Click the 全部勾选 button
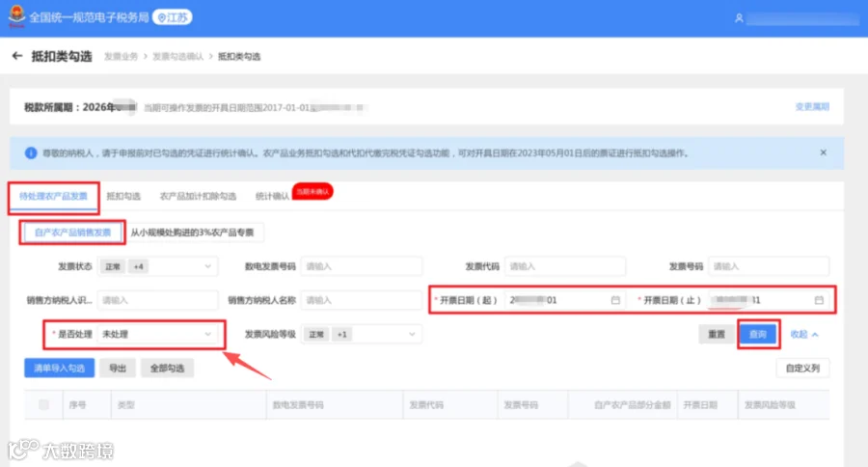This screenshot has height=467, width=868. [167, 368]
